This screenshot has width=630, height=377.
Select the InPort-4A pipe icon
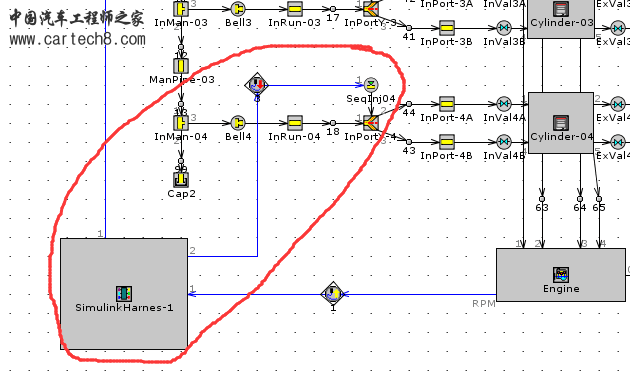447,104
